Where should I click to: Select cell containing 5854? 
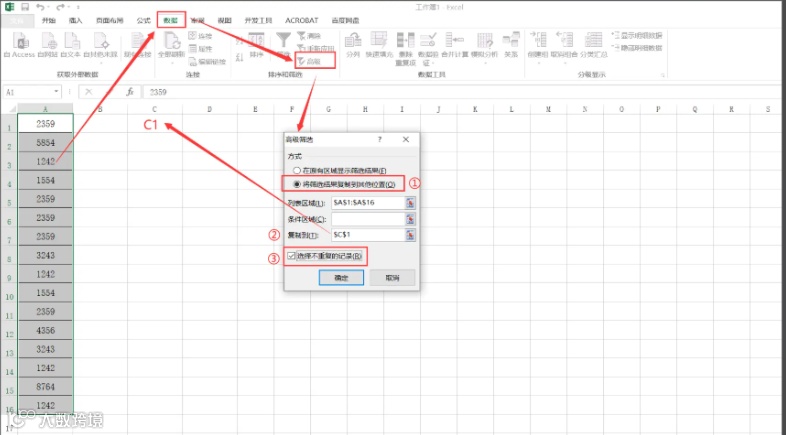point(46,143)
